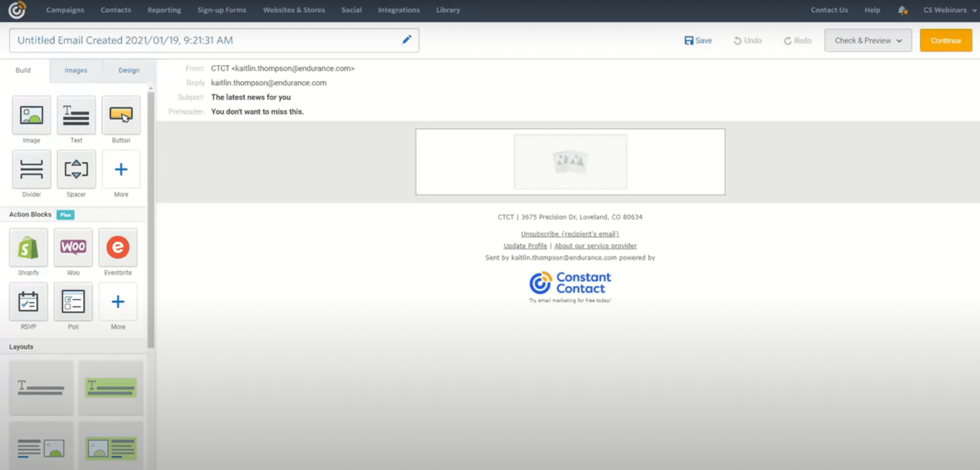Choose the Divider block icon
This screenshot has width=980, height=470.
pyautogui.click(x=31, y=169)
